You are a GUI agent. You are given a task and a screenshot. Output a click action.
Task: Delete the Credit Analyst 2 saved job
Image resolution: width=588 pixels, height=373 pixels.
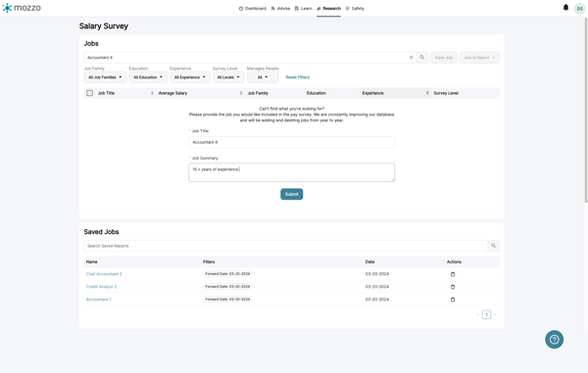click(453, 287)
